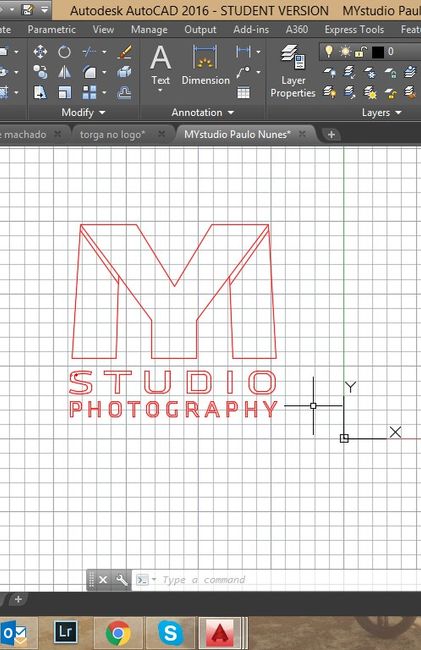Add a new drawing tab with plus
421x650 pixels.
331,134
